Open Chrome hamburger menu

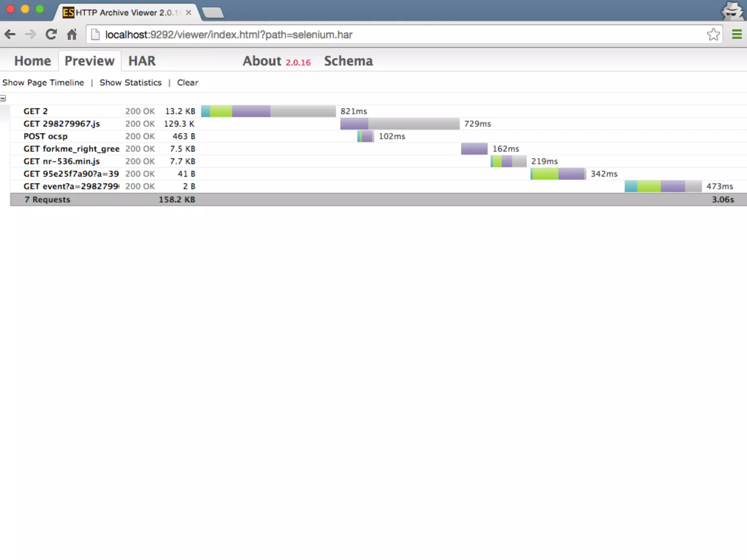coord(737,35)
